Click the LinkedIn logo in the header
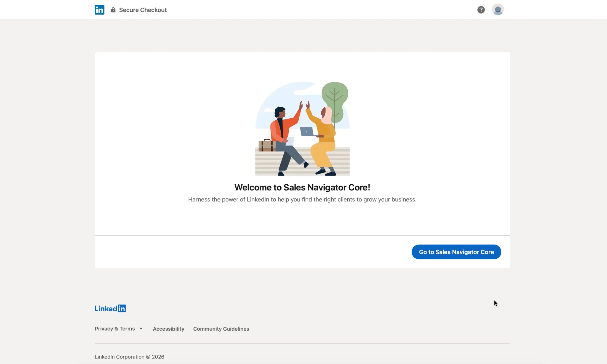 [x=99, y=10]
